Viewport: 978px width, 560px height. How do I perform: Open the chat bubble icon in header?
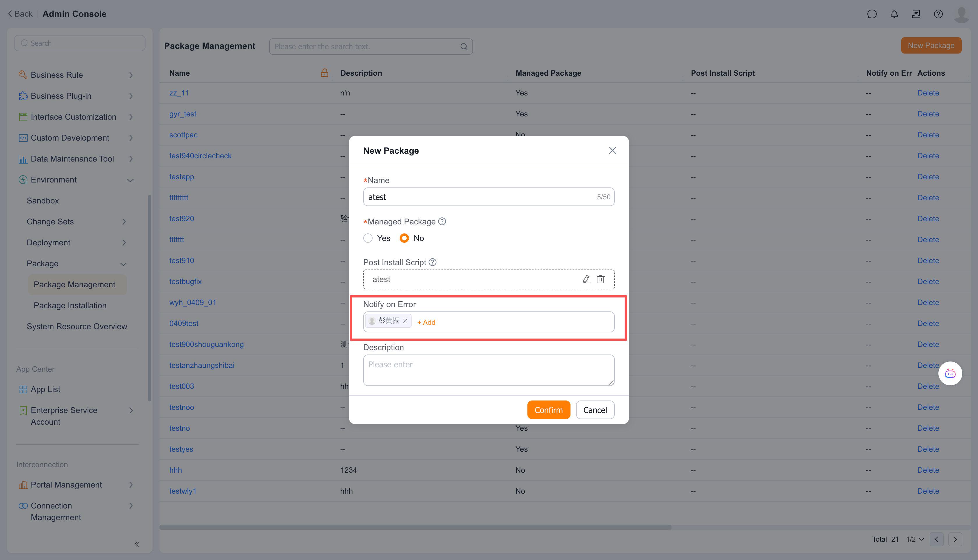pos(871,14)
